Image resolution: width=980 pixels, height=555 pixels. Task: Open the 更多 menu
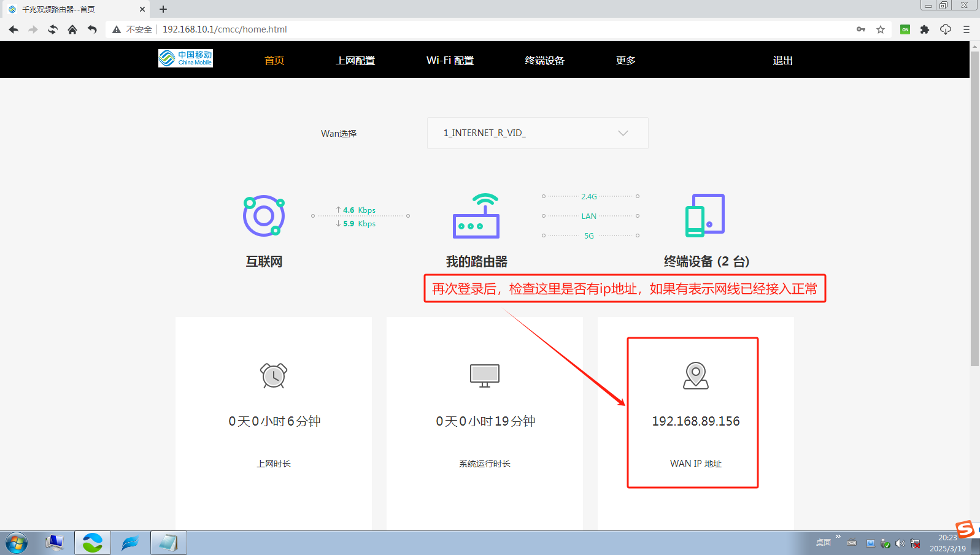[626, 60]
